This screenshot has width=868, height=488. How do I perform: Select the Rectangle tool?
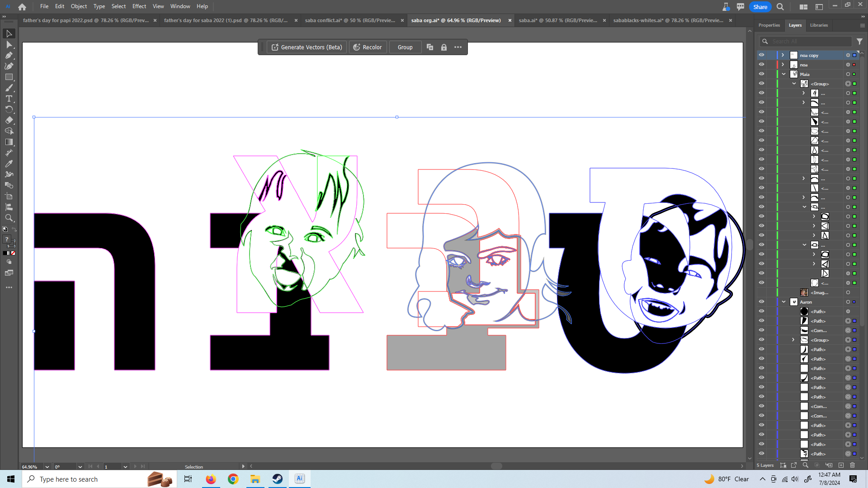[x=9, y=77]
